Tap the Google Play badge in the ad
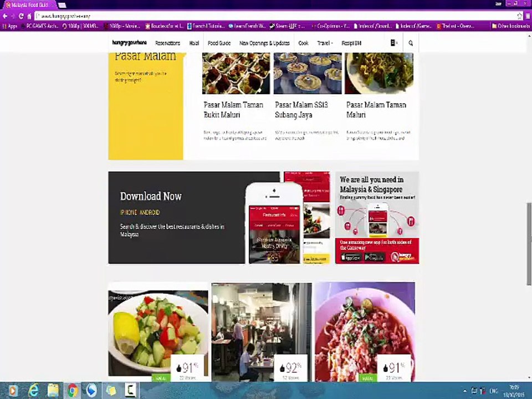The image size is (532, 399). tap(374, 258)
